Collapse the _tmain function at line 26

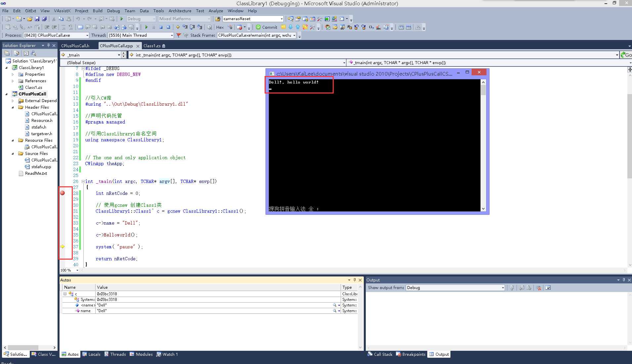(x=83, y=181)
